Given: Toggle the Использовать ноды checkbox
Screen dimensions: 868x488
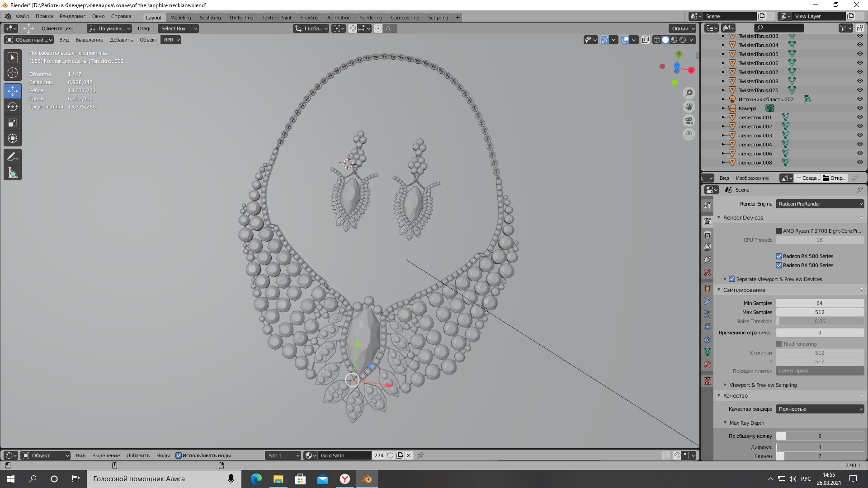Looking at the screenshot, I should pos(179,455).
